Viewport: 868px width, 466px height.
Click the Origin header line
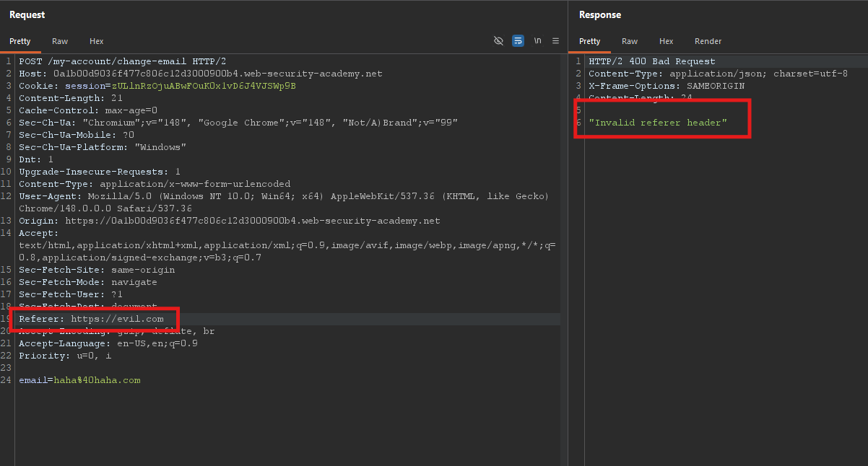point(230,221)
